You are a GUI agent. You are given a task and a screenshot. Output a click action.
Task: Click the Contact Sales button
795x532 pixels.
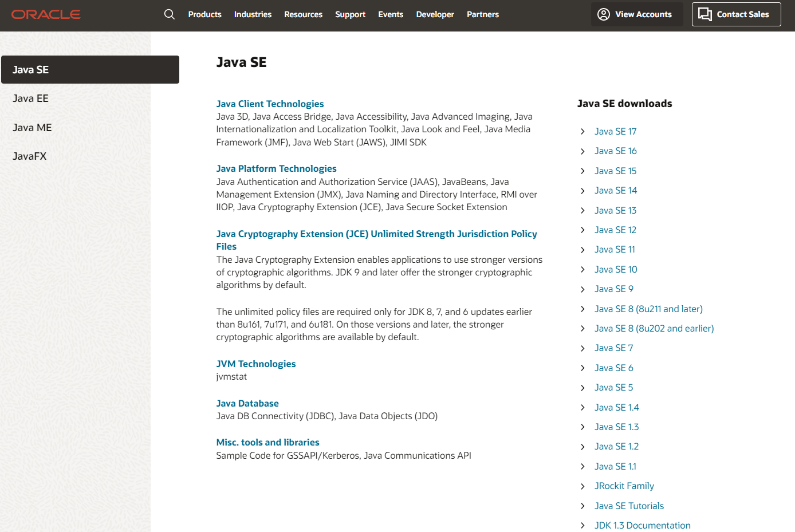[736, 14]
